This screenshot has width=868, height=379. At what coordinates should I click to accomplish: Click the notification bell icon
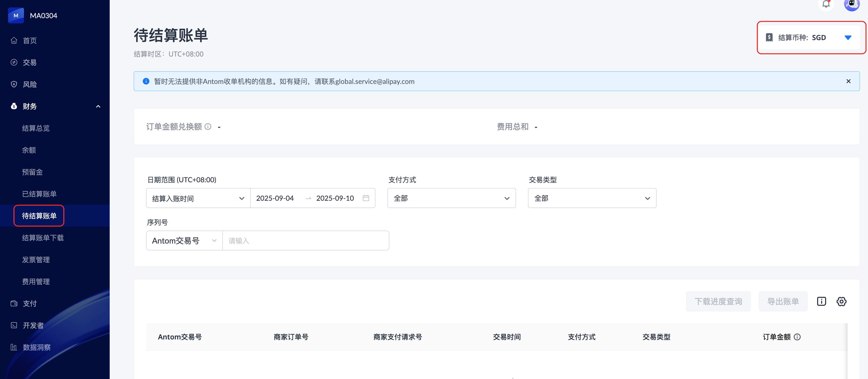click(826, 4)
